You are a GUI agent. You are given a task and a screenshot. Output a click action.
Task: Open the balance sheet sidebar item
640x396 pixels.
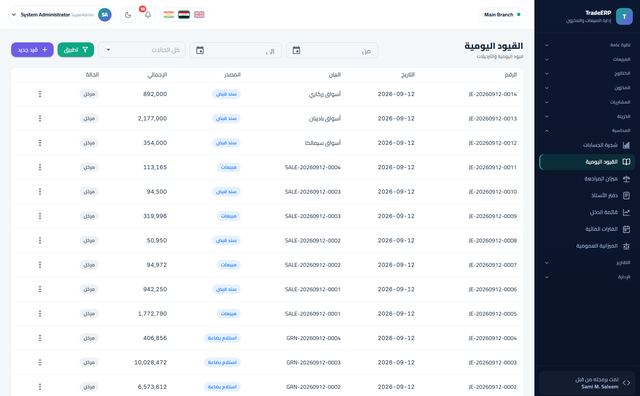(x=587, y=246)
